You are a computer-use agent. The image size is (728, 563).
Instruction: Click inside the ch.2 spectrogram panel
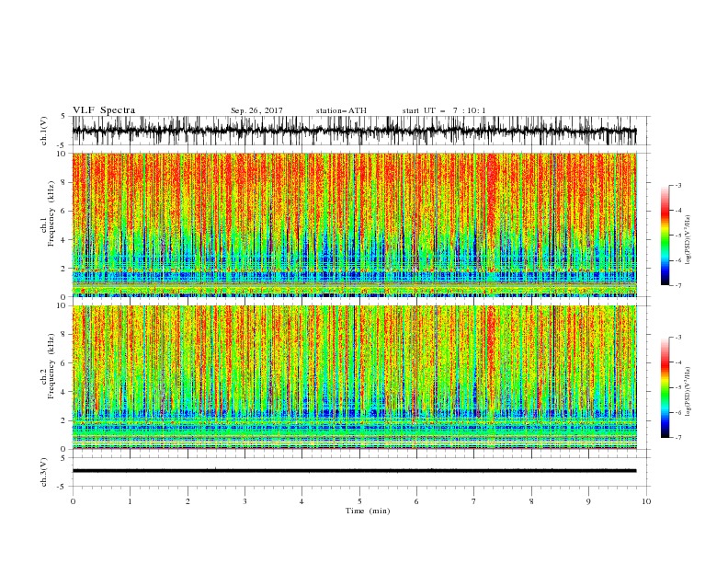tap(354, 377)
